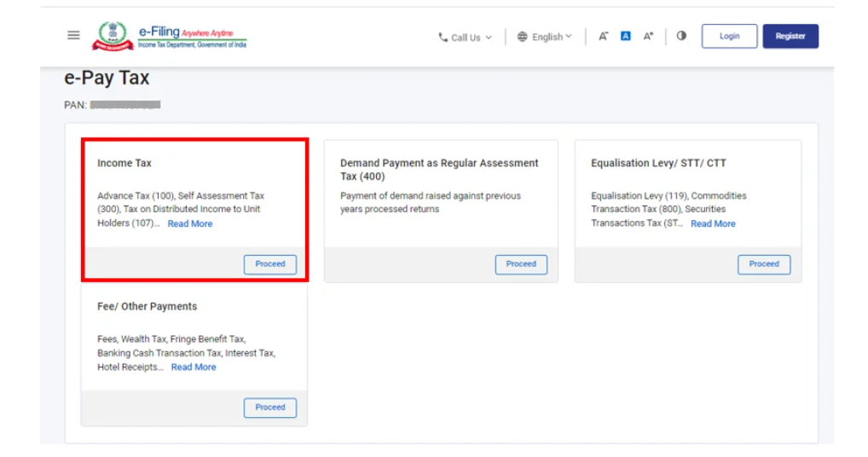Click the e-Pay Tax page heading

(x=107, y=78)
